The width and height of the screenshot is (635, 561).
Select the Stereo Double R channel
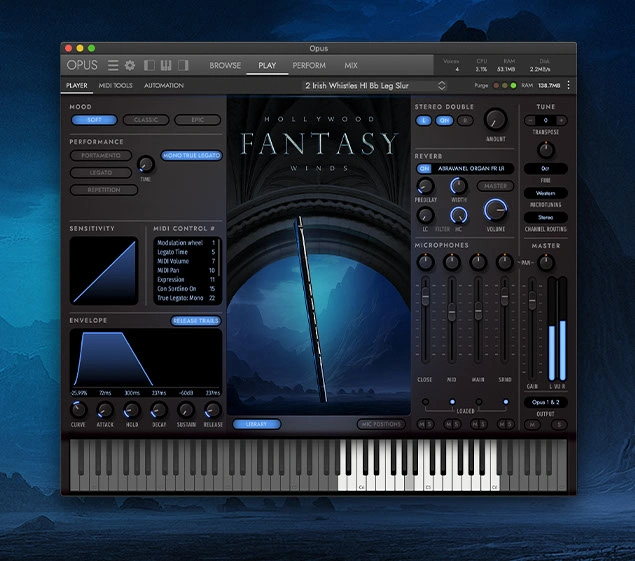coord(465,120)
